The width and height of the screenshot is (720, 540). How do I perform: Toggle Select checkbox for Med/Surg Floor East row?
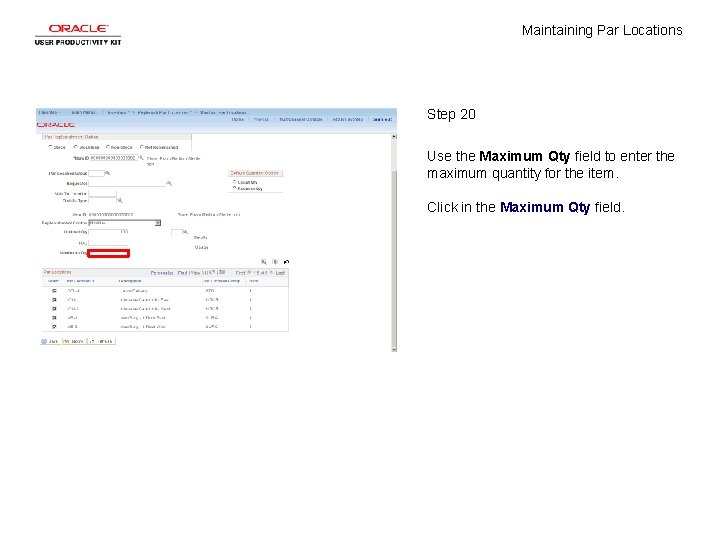pyautogui.click(x=54, y=318)
